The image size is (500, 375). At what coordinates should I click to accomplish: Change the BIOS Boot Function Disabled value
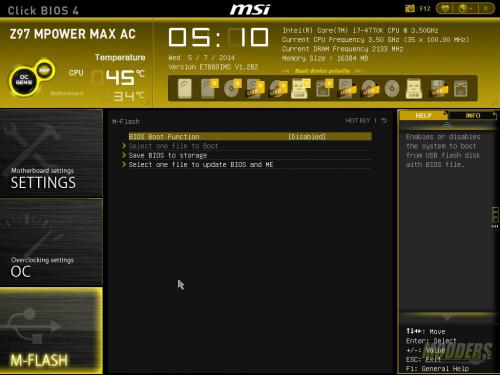coord(307,137)
